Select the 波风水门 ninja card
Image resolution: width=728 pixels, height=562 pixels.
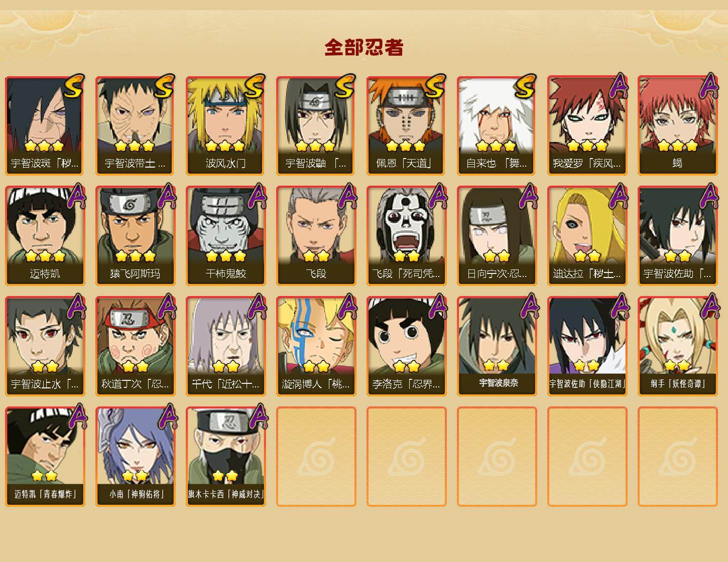[x=225, y=125]
